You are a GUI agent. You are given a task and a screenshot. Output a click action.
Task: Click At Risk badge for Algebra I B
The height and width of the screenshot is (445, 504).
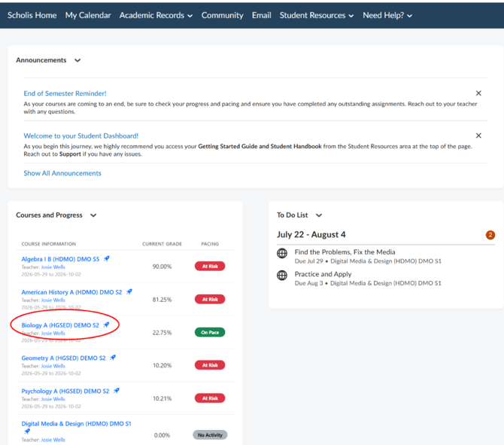[210, 266]
